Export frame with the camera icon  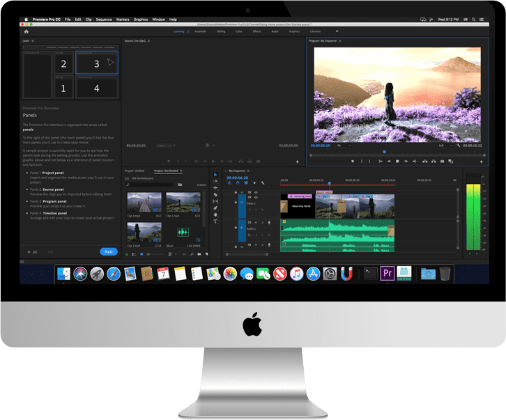(442, 162)
